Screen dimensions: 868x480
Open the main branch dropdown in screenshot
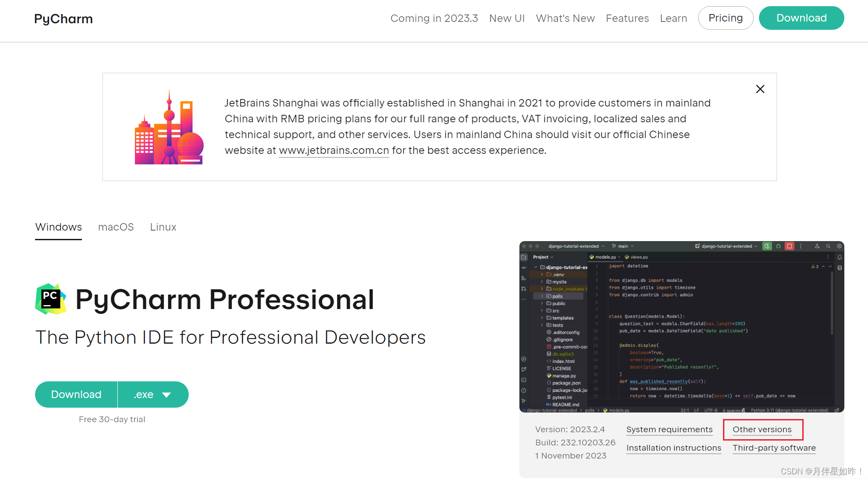[623, 246]
